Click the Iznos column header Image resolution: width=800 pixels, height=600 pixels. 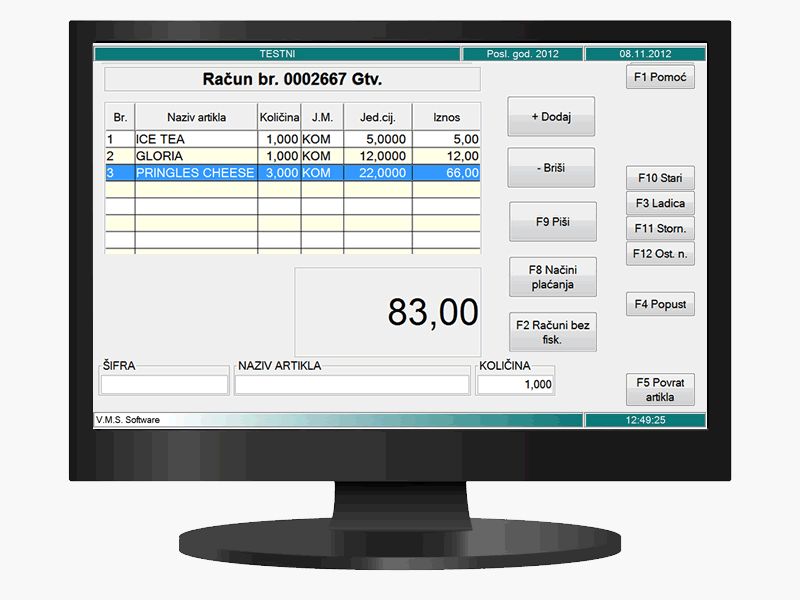click(x=446, y=117)
